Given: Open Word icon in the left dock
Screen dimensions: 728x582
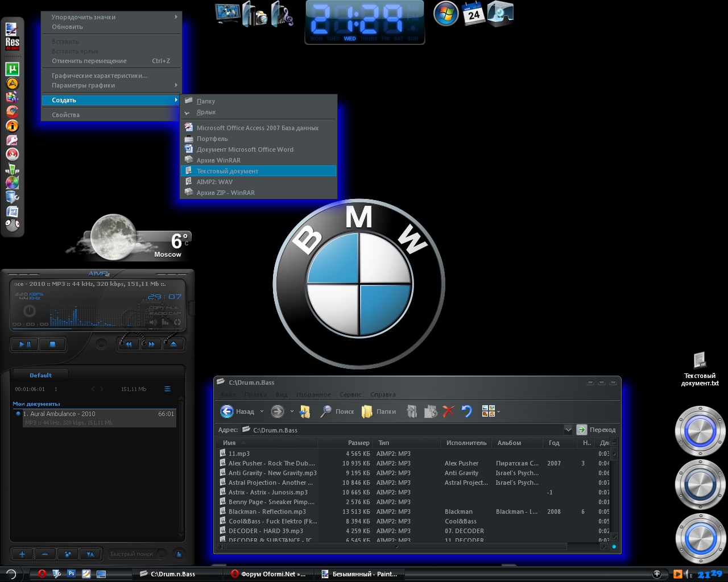Looking at the screenshot, I should [12, 211].
